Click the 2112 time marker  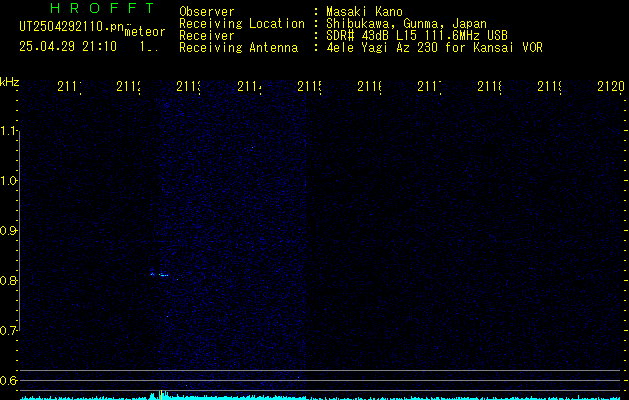click(x=128, y=87)
